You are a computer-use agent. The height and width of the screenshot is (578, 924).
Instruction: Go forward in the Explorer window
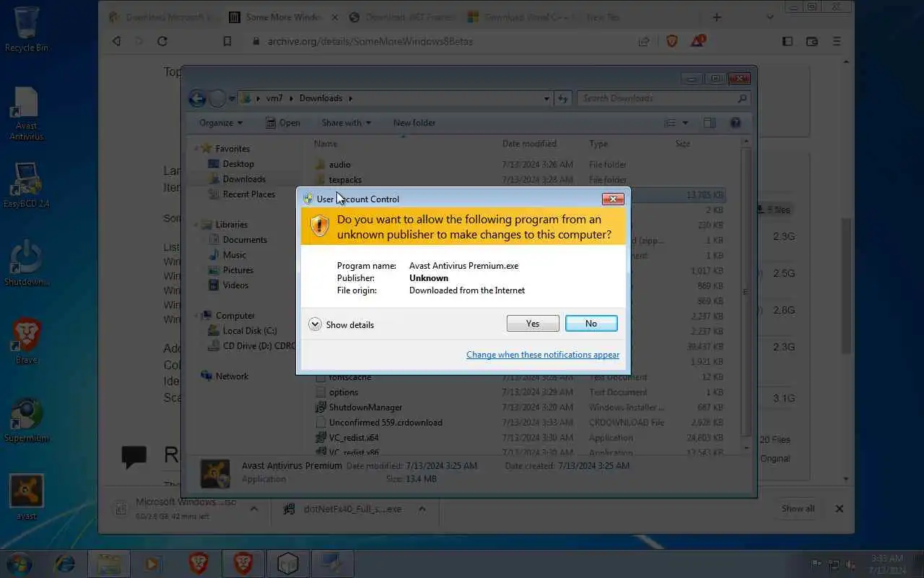coord(217,98)
